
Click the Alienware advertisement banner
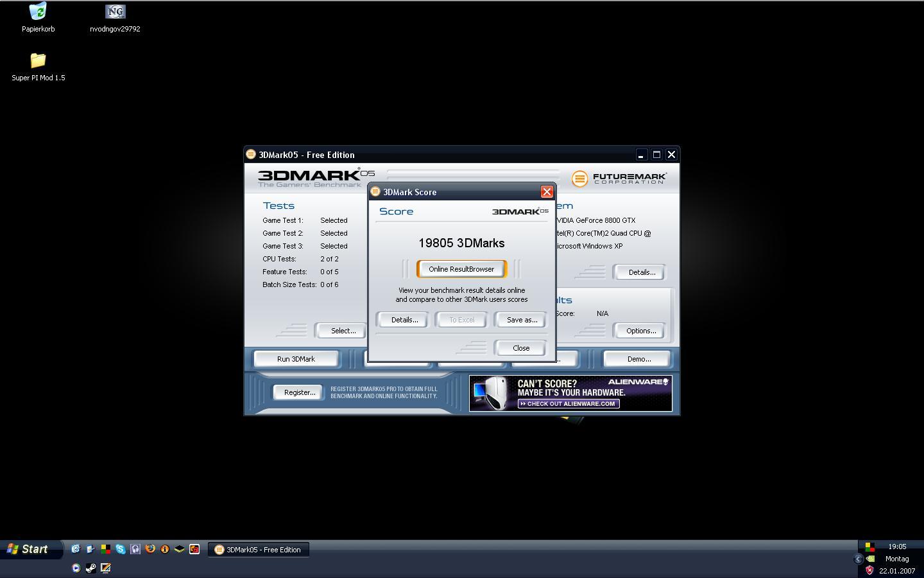point(570,393)
